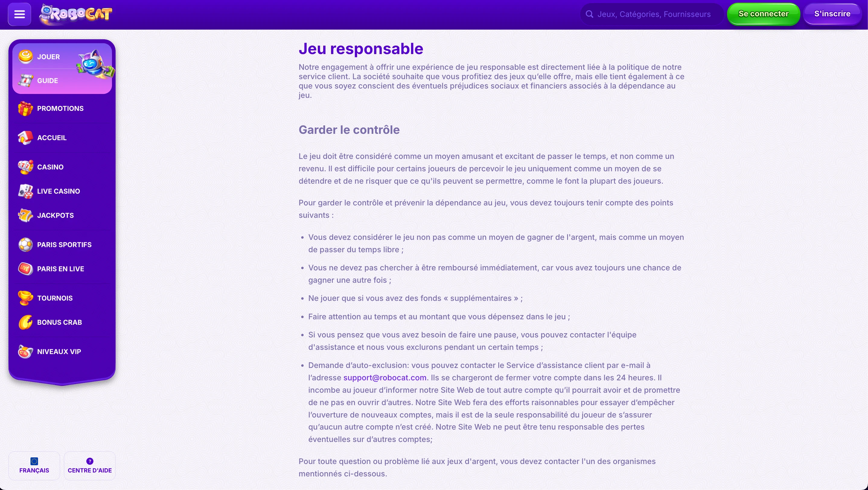Click the Paris en Live icon

click(x=26, y=269)
